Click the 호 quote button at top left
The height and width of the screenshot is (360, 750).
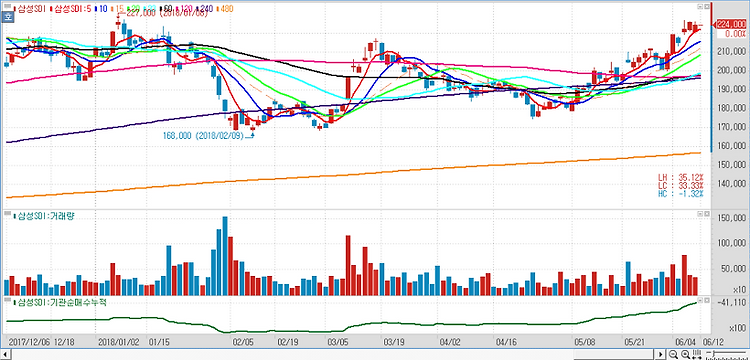click(7, 17)
